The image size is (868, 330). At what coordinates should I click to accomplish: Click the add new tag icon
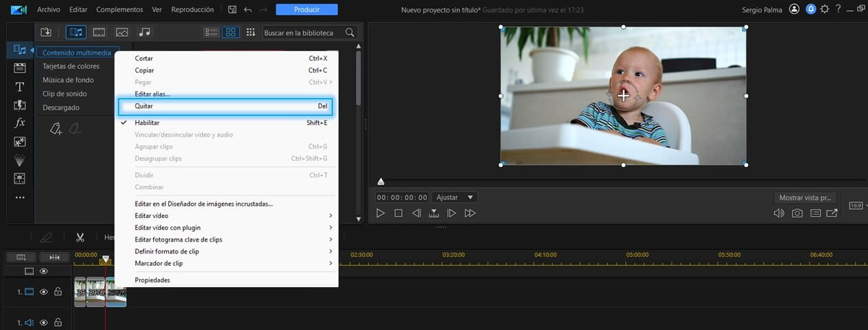[x=57, y=128]
